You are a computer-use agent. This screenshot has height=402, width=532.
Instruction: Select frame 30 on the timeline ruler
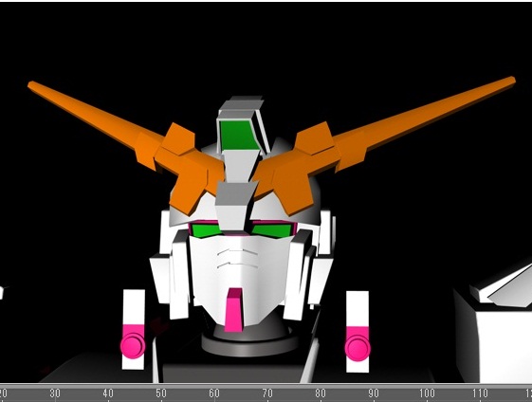[x=55, y=393]
